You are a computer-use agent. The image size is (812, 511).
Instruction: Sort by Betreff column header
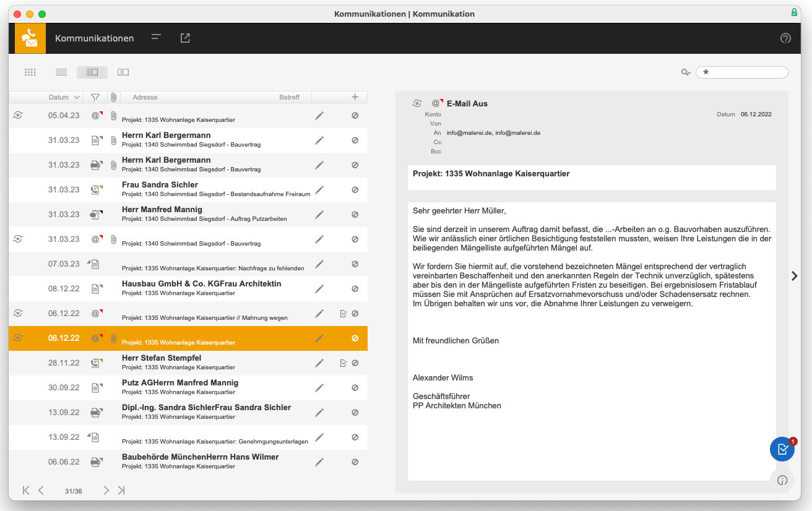[289, 97]
